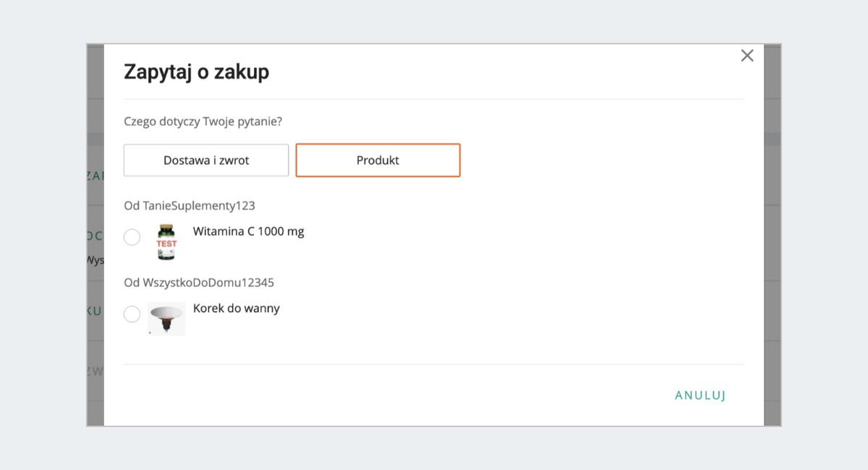Select the Witamina C 1000 mg radio button
Screen dimensions: 868x470
[x=132, y=237]
